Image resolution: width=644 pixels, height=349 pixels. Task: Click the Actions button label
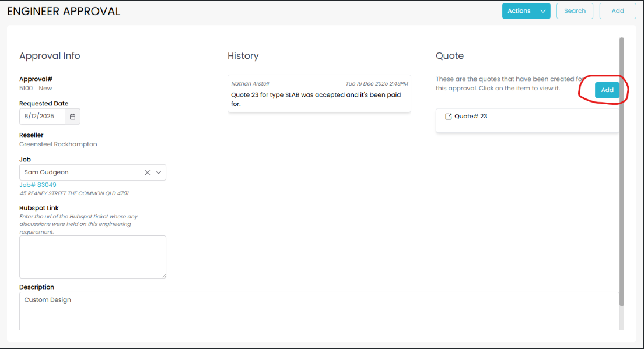point(519,11)
